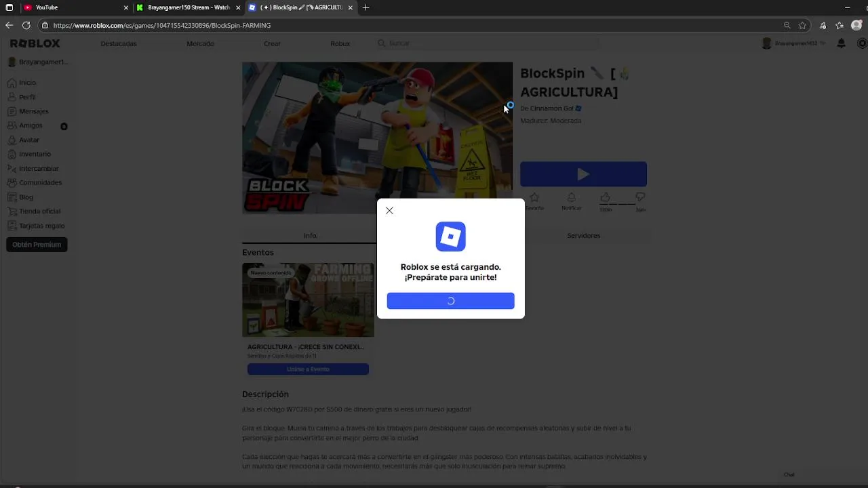Switch to the Servidores tab
Viewport: 868px width, 488px height.
pos(583,235)
